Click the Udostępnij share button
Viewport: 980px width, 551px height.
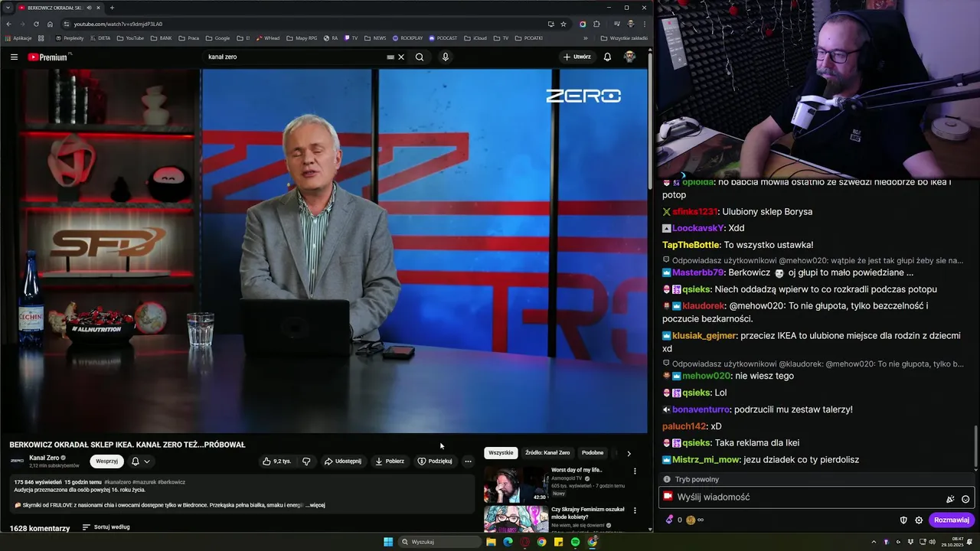342,461
